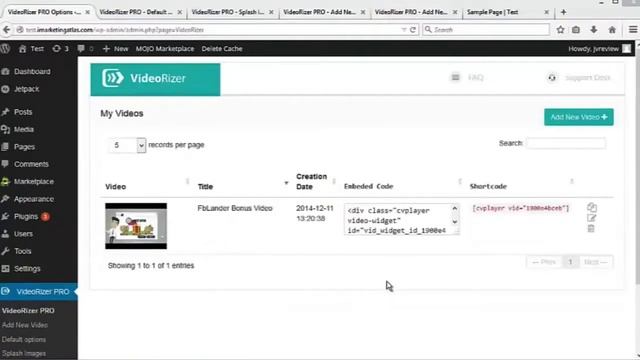Open the FbLander Bonus Video thumbnail
Image resolution: width=640 pixels, height=360 pixels.
(136, 226)
